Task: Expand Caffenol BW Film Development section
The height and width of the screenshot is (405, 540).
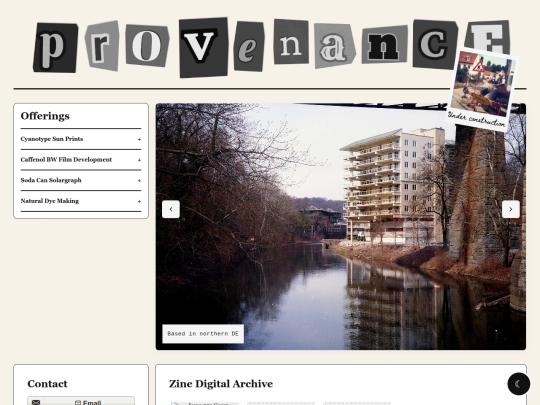Action: pyautogui.click(x=81, y=160)
